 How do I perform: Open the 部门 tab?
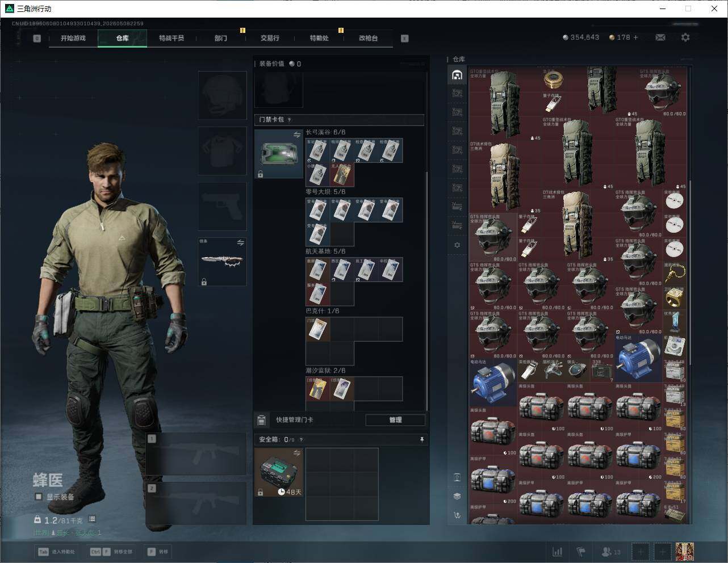(x=221, y=38)
